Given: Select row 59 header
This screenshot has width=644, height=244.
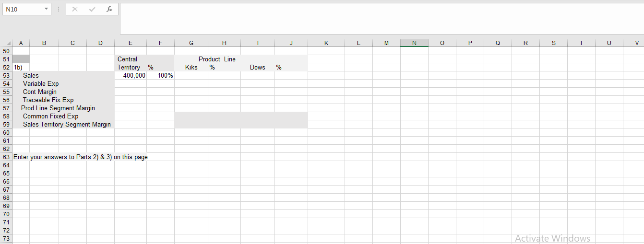Looking at the screenshot, I should coord(6,125).
